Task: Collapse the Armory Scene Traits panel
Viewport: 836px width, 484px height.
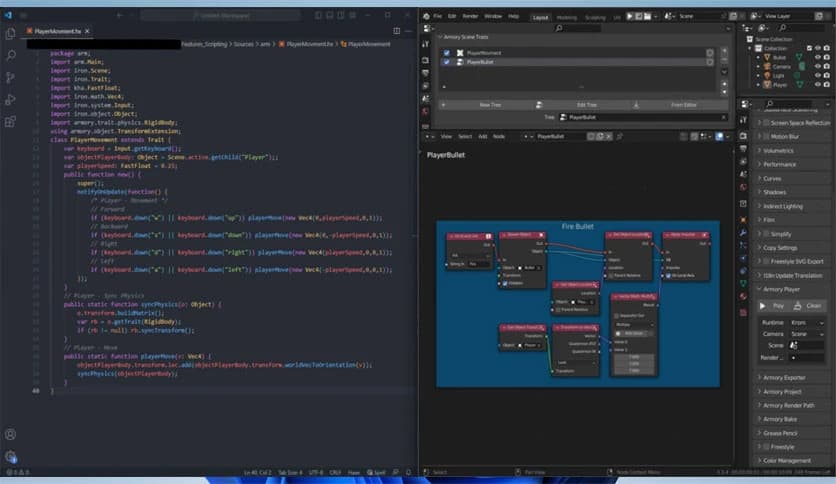Action: (440, 37)
